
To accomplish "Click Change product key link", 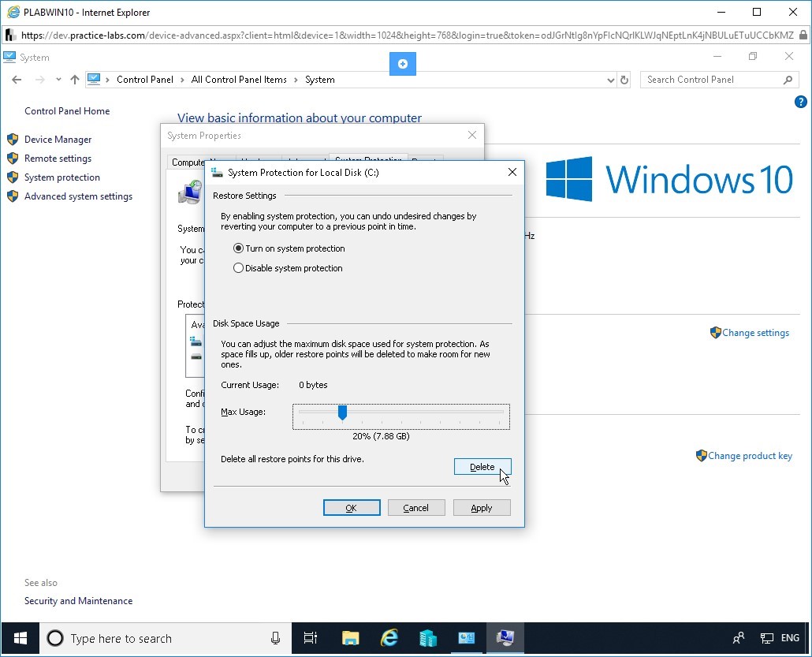I will (x=750, y=455).
